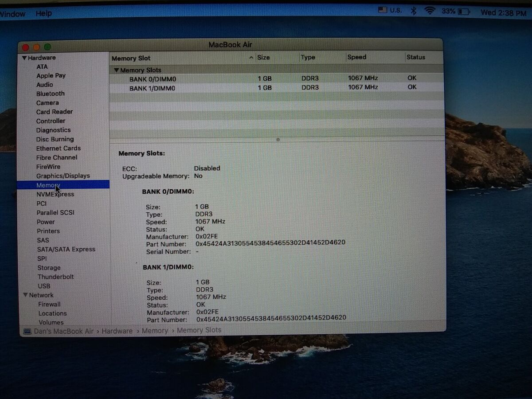Select Apple Pay in the sidebar
This screenshot has height=399, width=532.
pyautogui.click(x=51, y=75)
